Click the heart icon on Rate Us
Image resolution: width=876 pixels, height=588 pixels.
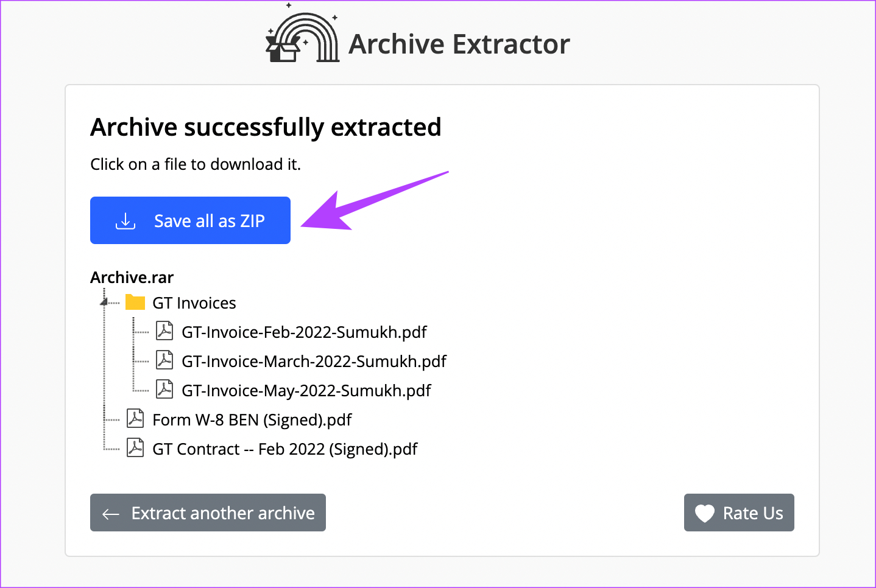pos(705,513)
